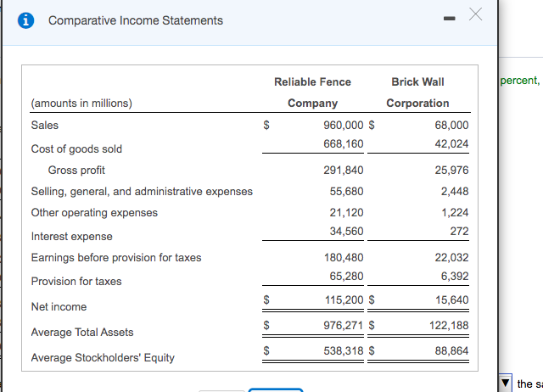This screenshot has width=543, height=392.
Task: Click the 'Company' subheader under Reliable Fence
Action: pyautogui.click(x=313, y=104)
